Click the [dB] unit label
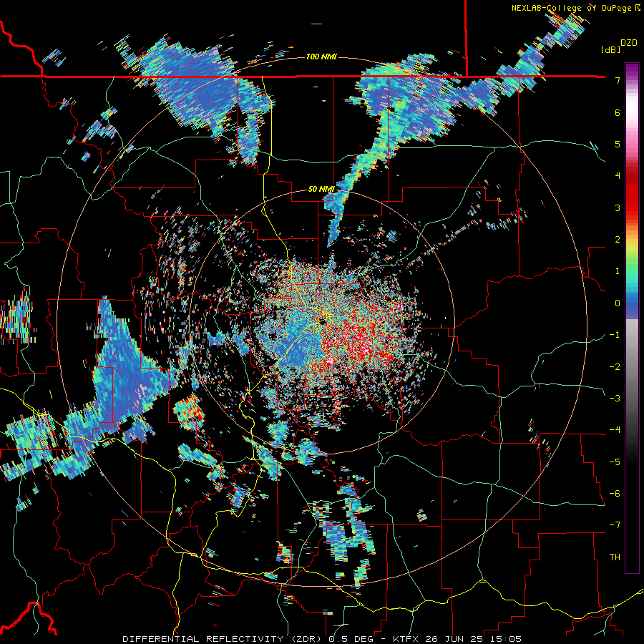This screenshot has width=644, height=644. coord(610,49)
